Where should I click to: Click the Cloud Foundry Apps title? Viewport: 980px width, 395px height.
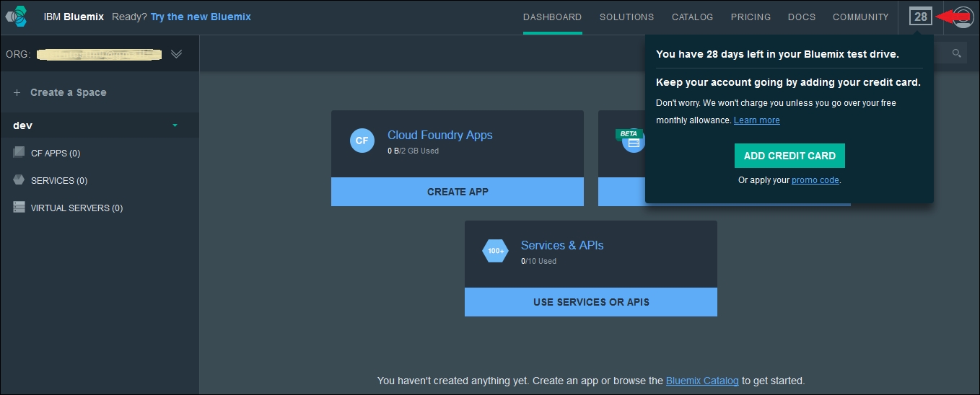[440, 135]
